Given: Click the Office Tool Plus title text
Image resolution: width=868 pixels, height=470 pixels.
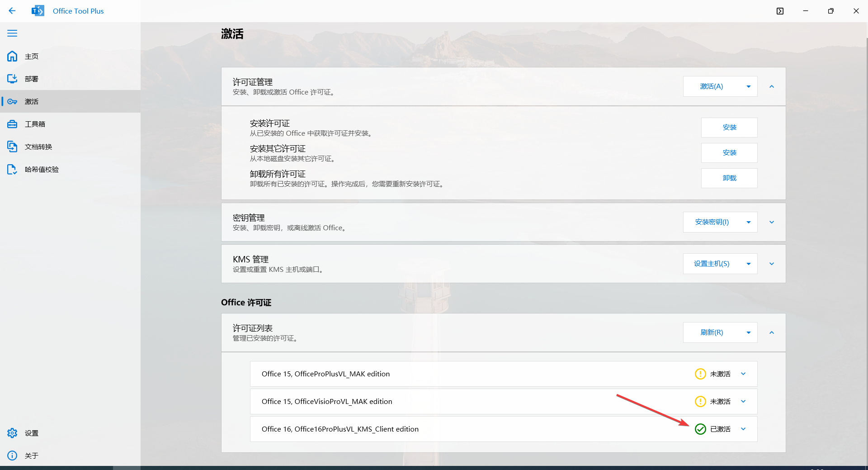Looking at the screenshot, I should click(x=78, y=11).
